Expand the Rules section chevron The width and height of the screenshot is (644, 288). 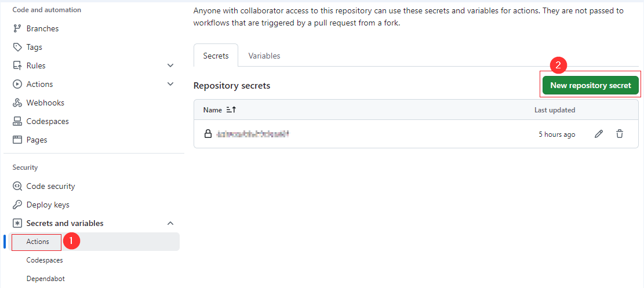[170, 65]
